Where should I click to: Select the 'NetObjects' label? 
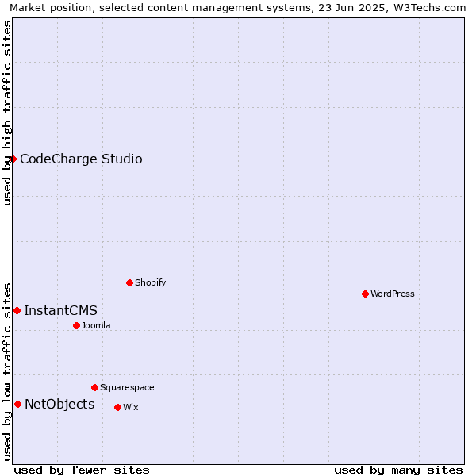59,404
